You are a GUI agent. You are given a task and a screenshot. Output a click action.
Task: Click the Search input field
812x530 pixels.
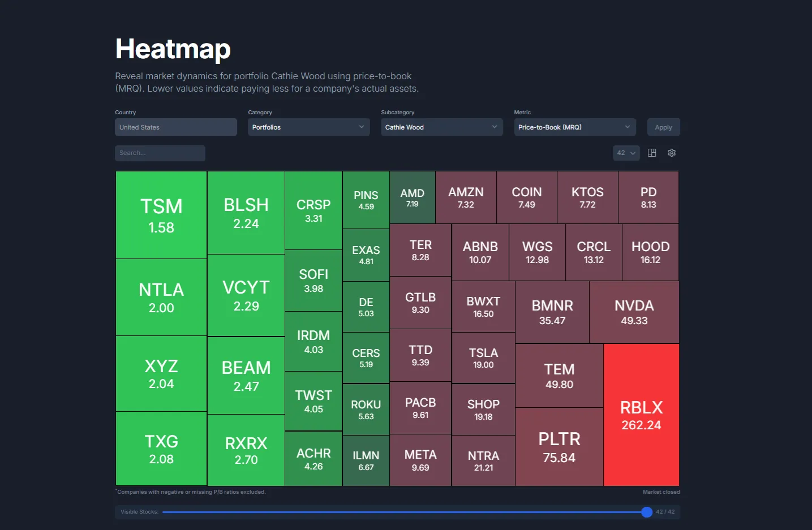pos(160,153)
